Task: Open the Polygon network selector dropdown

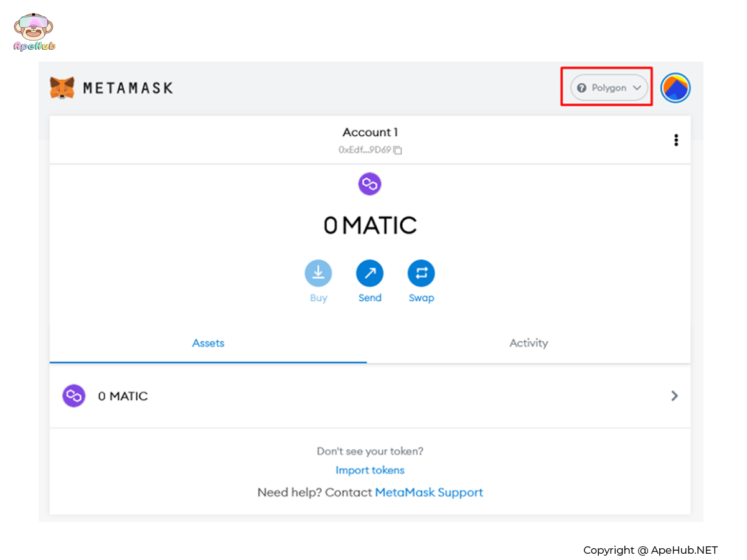Action: click(609, 88)
